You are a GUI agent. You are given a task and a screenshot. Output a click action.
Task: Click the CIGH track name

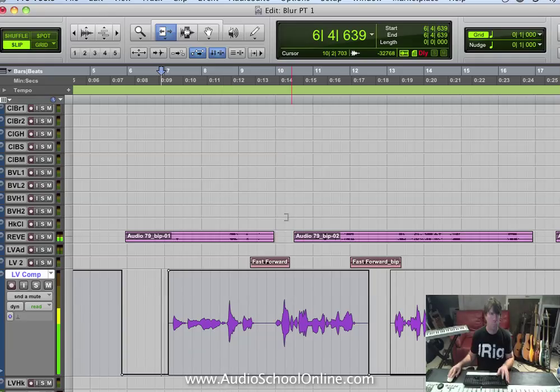coord(16,134)
